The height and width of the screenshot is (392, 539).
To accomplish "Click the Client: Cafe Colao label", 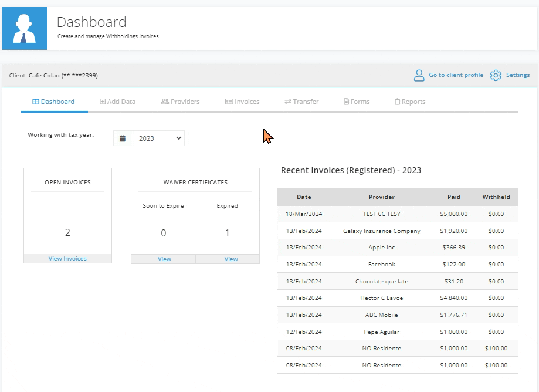I will pos(53,75).
